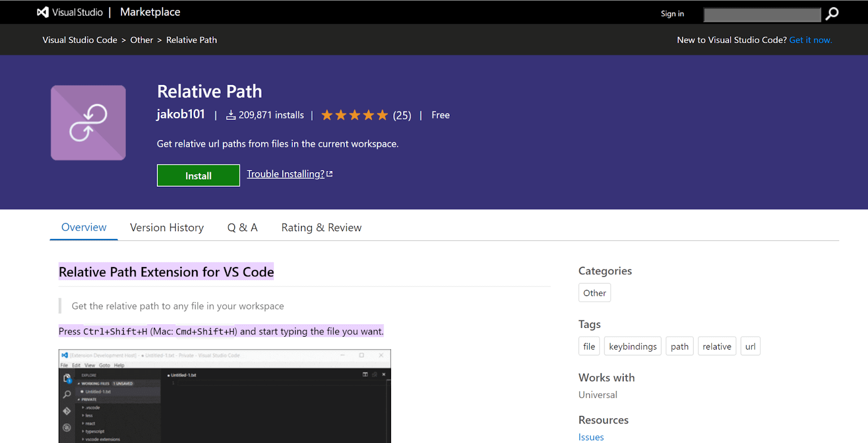868x443 pixels.
Task: Click the extension demo screenshot
Action: click(x=225, y=396)
